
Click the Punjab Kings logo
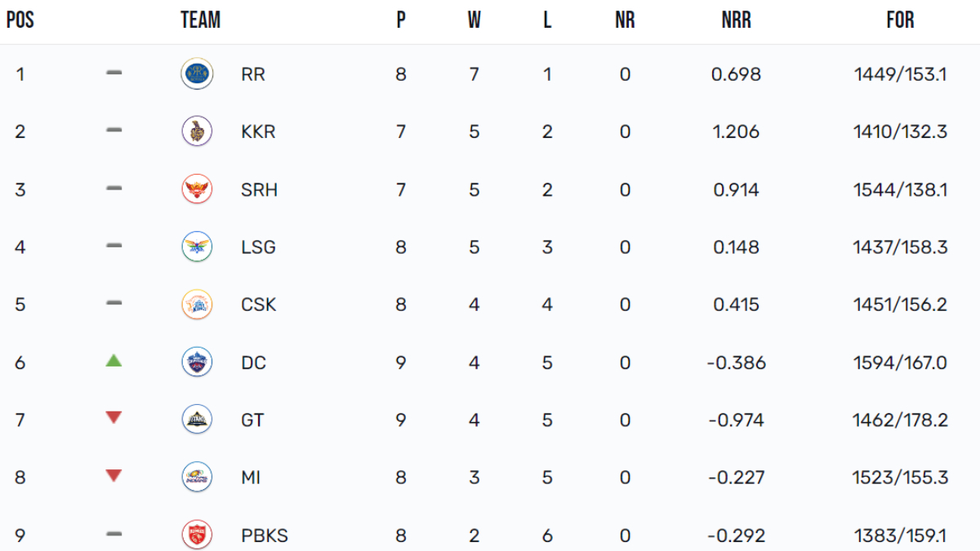(197, 535)
